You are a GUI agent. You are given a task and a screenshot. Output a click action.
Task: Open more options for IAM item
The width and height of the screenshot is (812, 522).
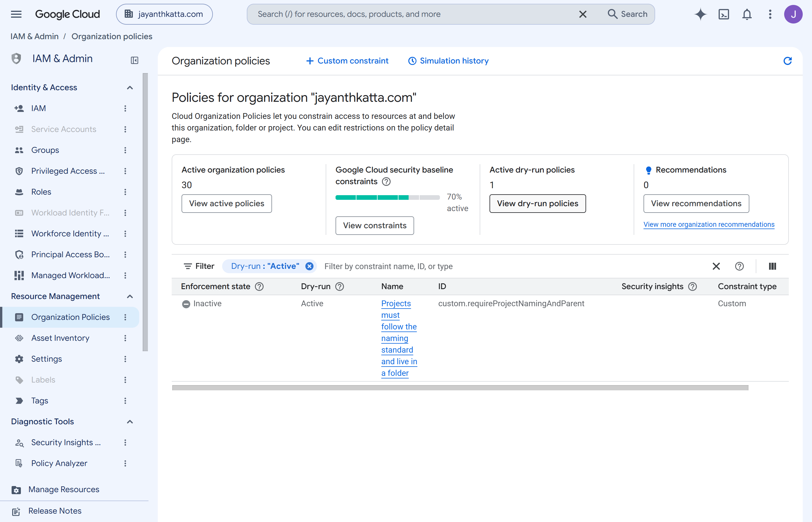click(125, 108)
